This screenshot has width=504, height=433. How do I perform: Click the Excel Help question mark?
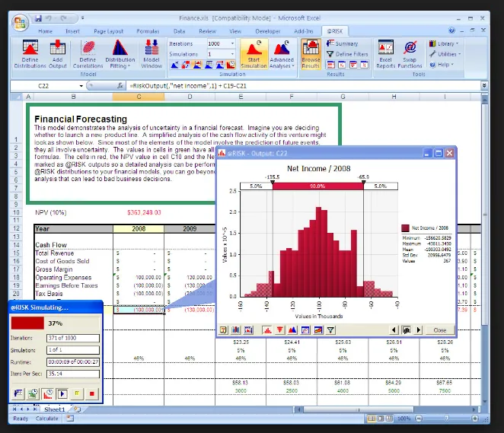(451, 30)
